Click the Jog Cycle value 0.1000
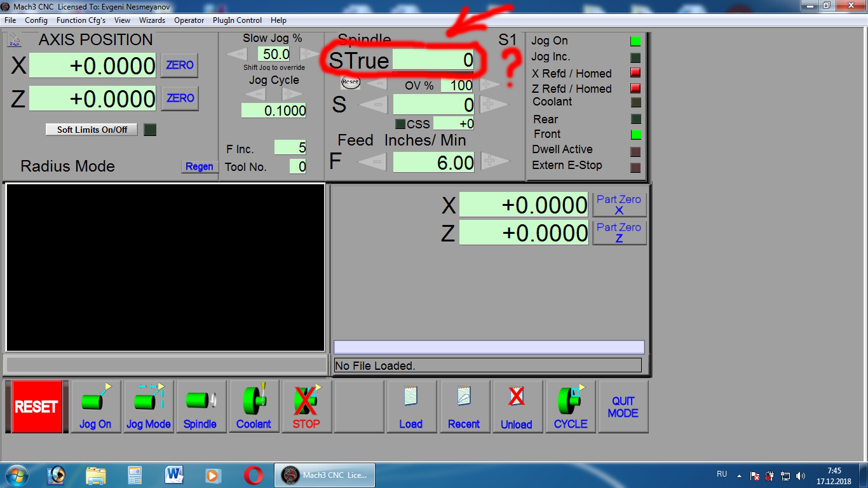The image size is (868, 488). [x=274, y=111]
